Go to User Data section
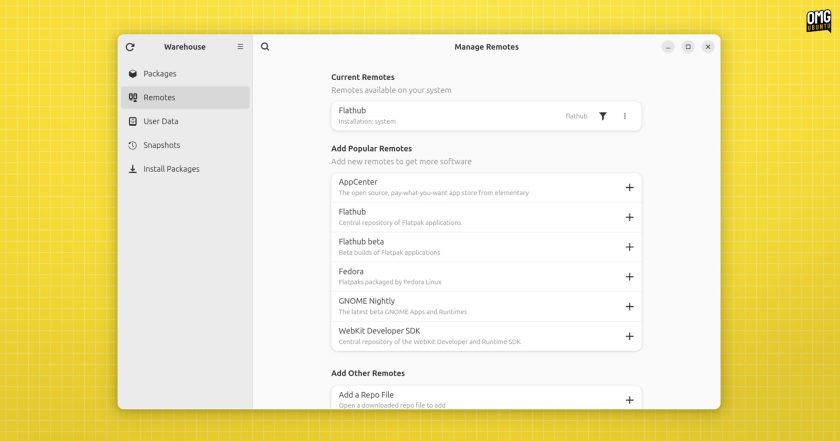 tap(185, 121)
